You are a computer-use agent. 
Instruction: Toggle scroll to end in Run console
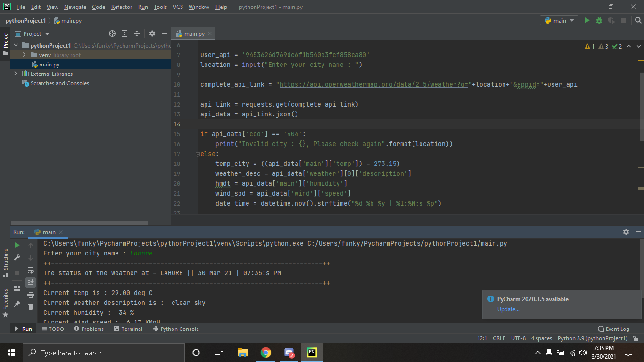31,282
